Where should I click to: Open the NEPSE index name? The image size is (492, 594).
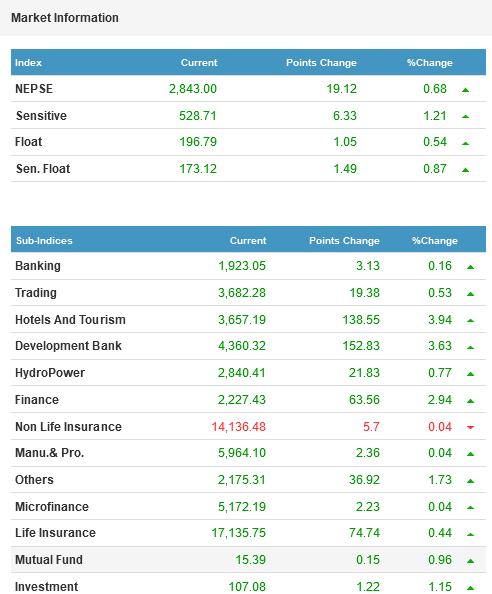34,89
